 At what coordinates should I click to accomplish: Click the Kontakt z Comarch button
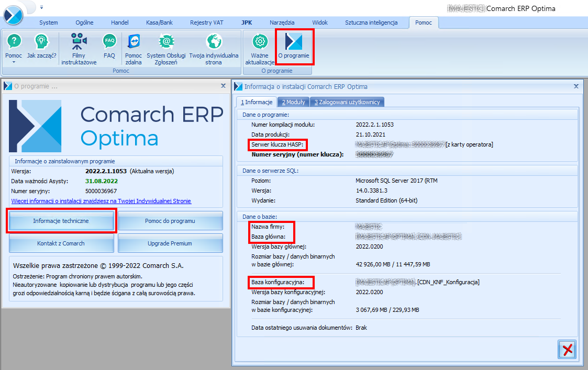coord(61,243)
